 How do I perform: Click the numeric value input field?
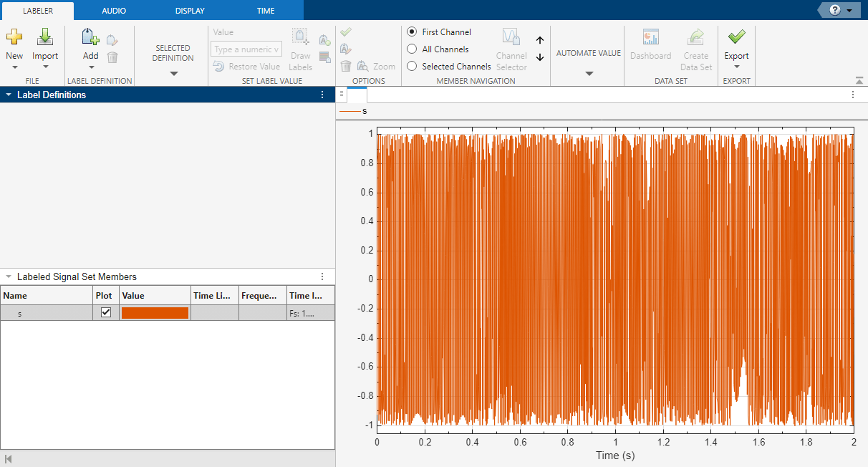click(x=246, y=49)
